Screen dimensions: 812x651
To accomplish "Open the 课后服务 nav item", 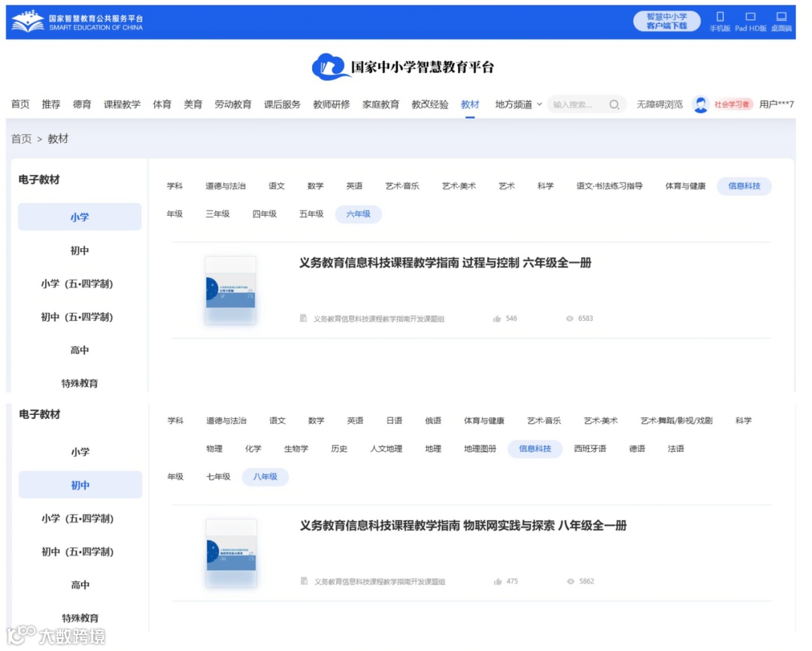I will pos(282,104).
